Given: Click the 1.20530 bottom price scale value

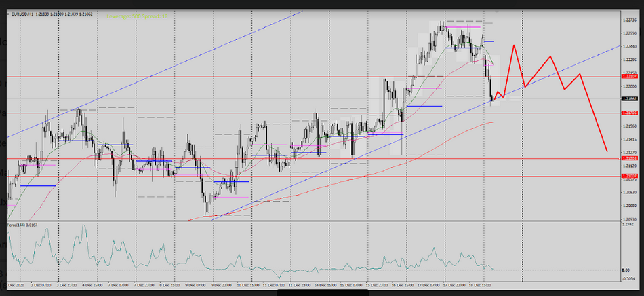Looking at the screenshot, I should coord(630,219).
